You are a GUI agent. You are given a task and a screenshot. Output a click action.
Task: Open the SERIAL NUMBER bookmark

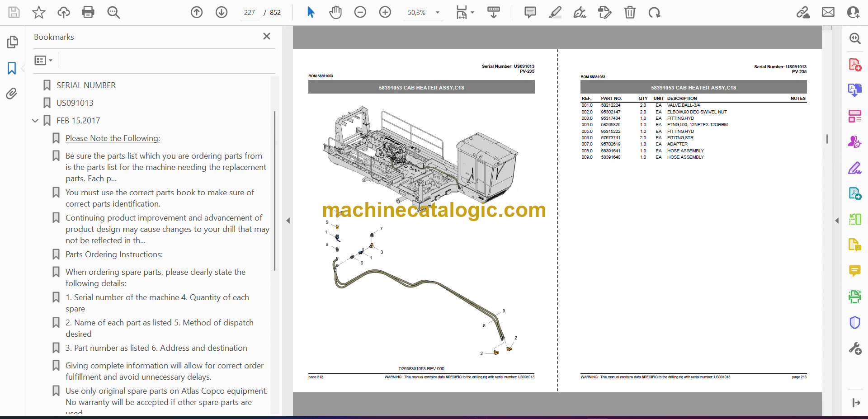coord(86,85)
